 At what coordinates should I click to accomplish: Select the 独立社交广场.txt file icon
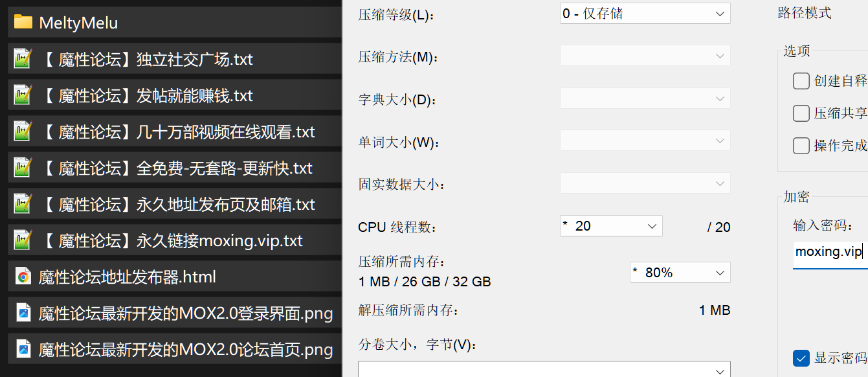23,59
